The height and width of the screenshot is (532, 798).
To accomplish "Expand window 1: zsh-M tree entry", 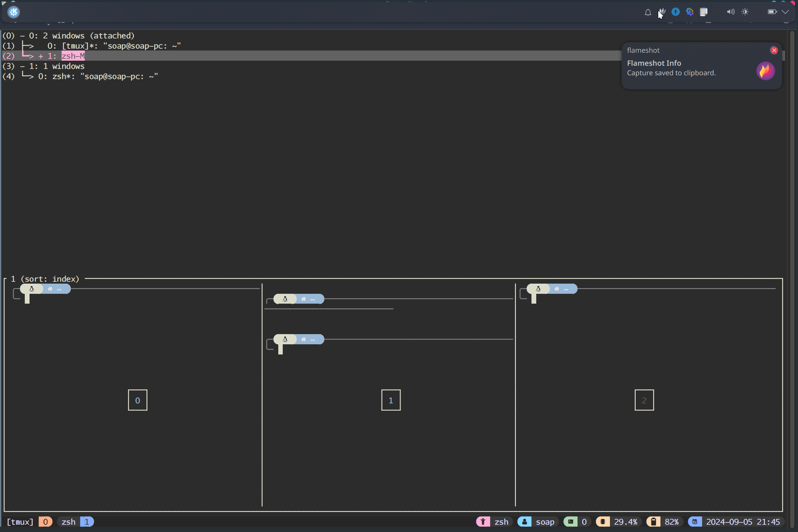I will 41,56.
